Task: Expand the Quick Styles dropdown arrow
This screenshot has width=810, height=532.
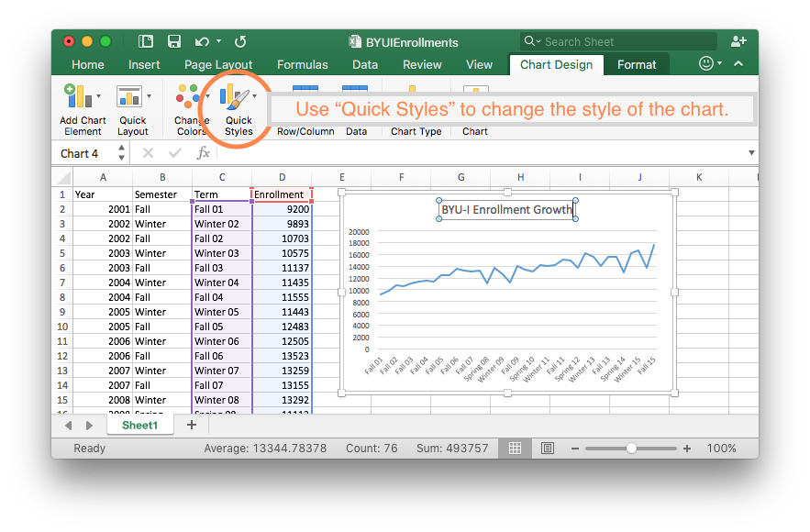Action: click(255, 96)
